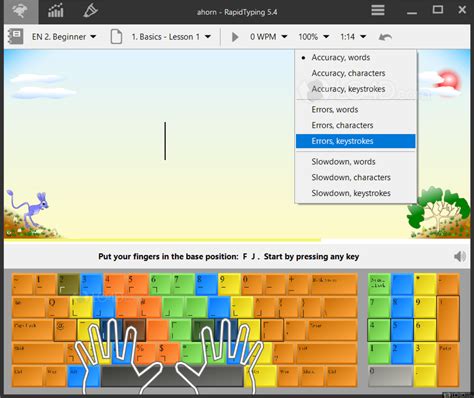This screenshot has height=398, width=474.
Task: Open the 1:14 time dropdown
Action: [353, 37]
